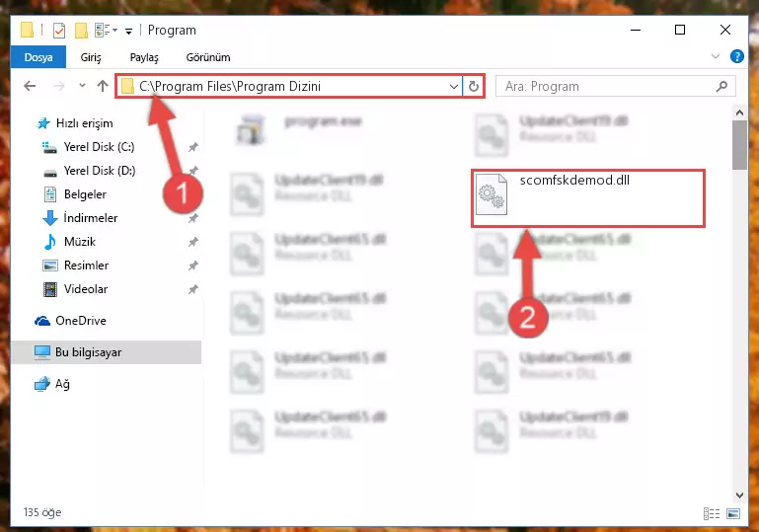This screenshot has width=759, height=532.
Task: Unpin Yerel Disk (C:) from quick access
Action: [193, 147]
